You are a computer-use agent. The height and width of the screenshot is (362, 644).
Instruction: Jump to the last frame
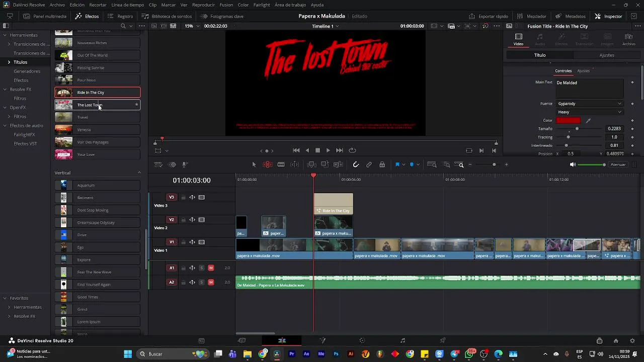click(x=340, y=150)
